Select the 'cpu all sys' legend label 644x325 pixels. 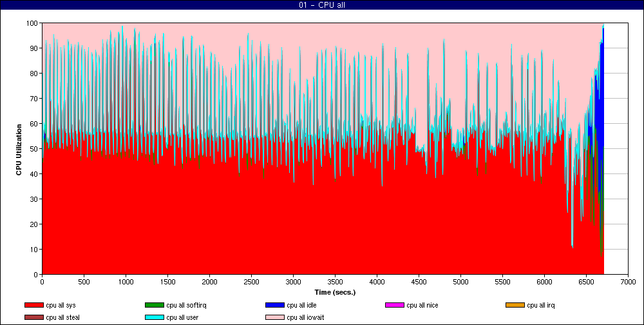(x=61, y=305)
